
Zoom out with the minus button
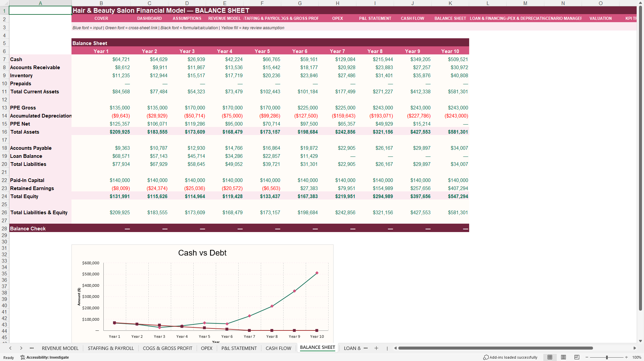click(x=587, y=357)
